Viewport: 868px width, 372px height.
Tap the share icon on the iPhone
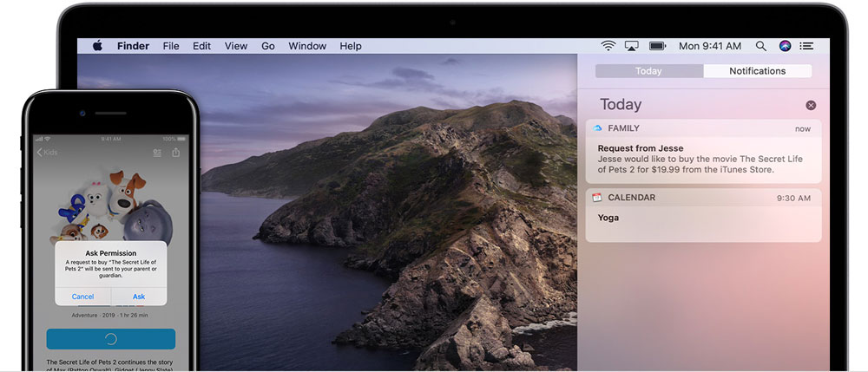point(176,153)
